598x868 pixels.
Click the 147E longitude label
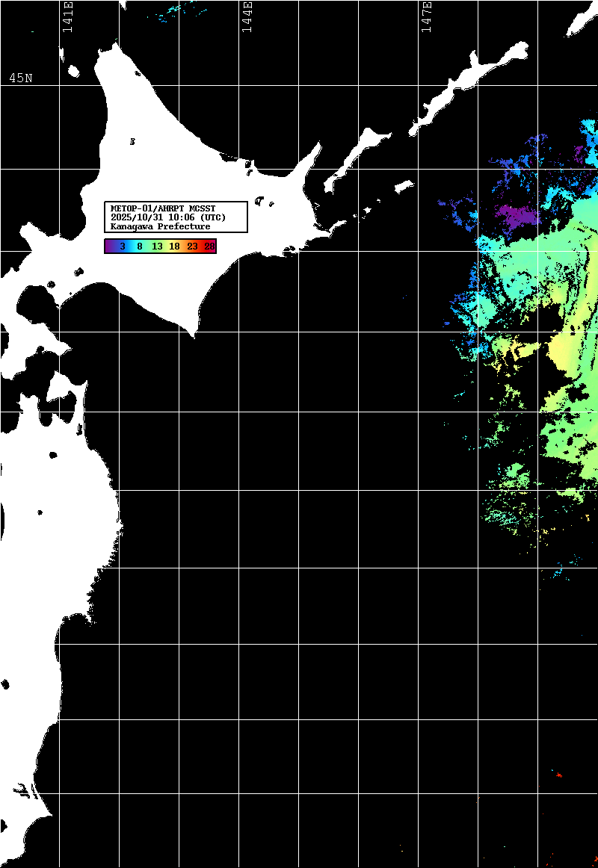[x=426, y=18]
